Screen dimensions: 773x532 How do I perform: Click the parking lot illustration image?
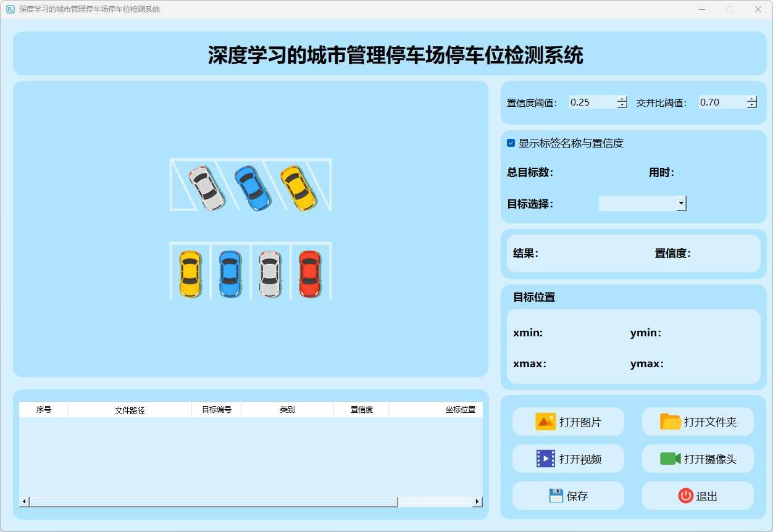[x=250, y=229]
